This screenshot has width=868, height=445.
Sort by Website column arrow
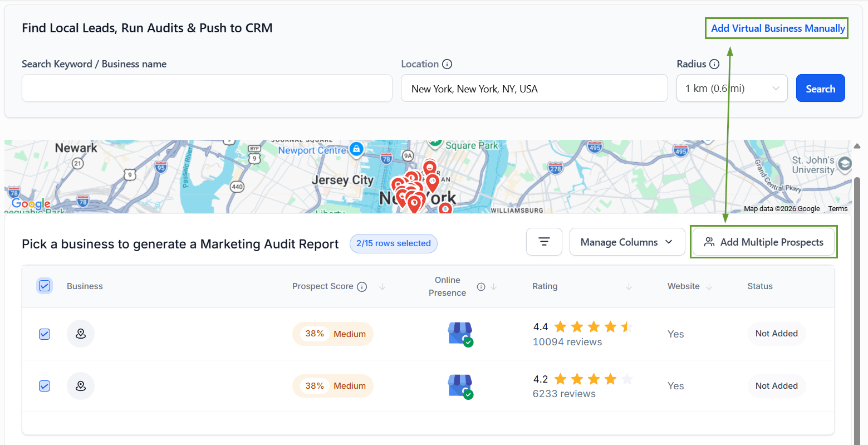(x=709, y=287)
